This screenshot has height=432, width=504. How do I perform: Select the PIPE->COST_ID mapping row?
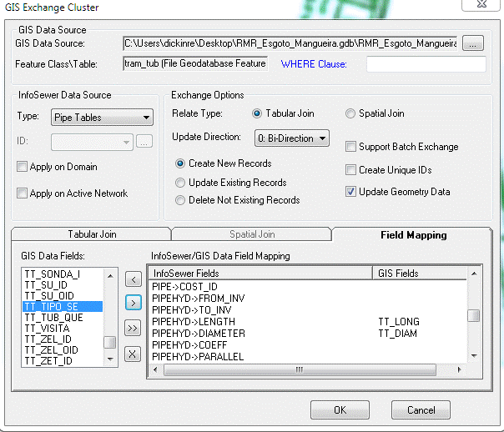point(309,287)
